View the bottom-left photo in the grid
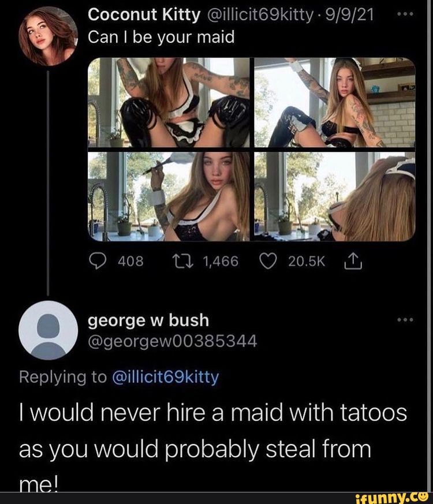The height and width of the screenshot is (504, 433). (169, 196)
